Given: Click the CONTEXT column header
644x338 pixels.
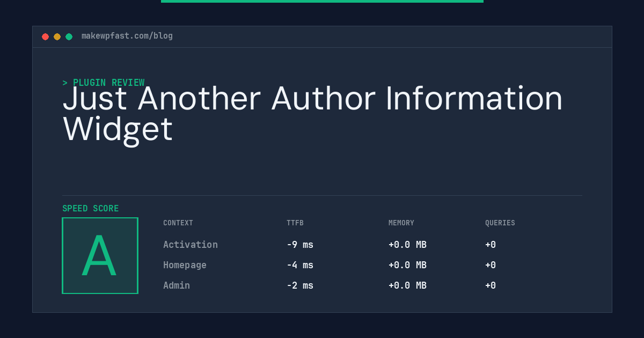Looking at the screenshot, I should pos(178,223).
